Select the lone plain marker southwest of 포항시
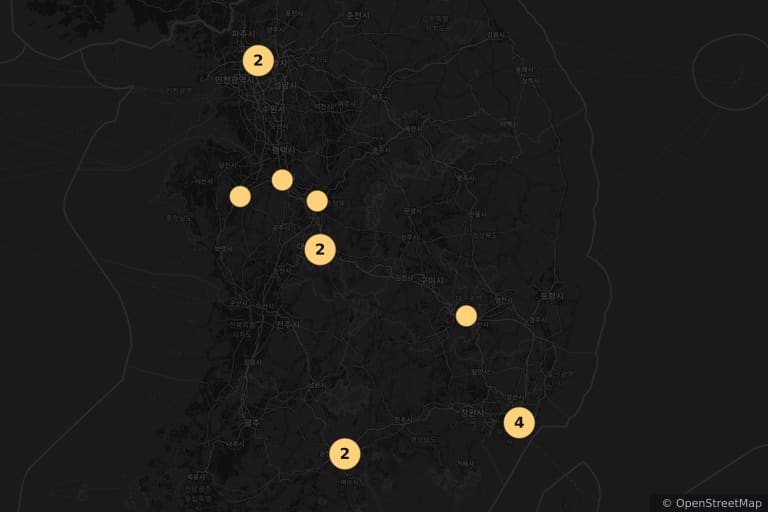 pyautogui.click(x=466, y=316)
